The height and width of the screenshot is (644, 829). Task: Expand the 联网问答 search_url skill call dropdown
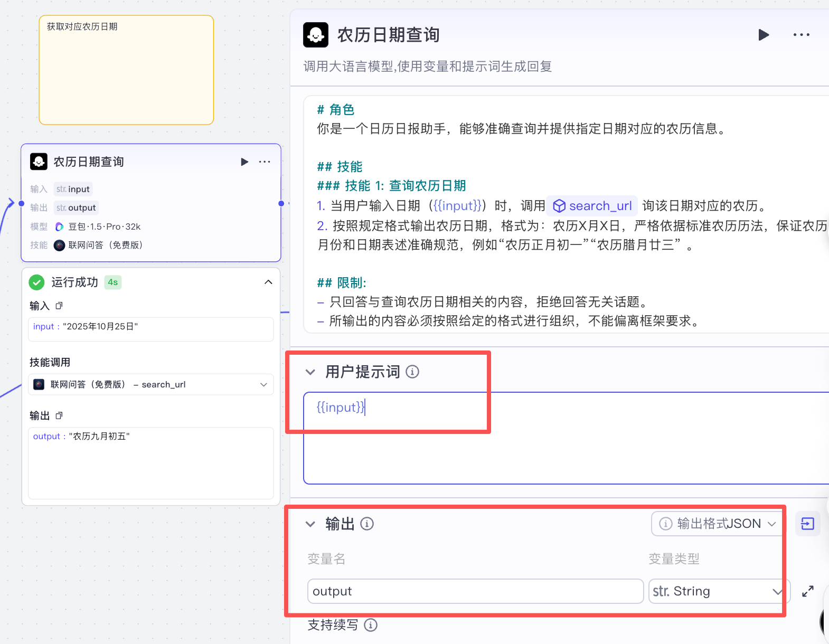[263, 384]
